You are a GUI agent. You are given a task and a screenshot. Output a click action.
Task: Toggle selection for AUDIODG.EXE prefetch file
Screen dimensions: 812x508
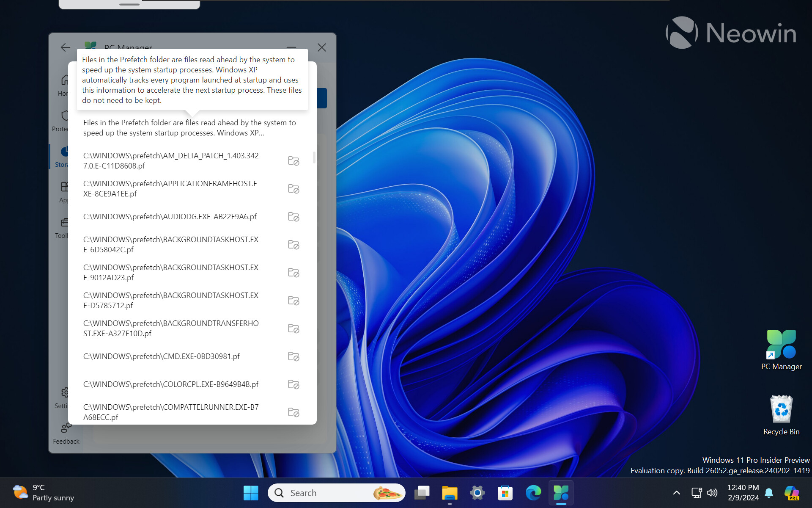(x=294, y=217)
